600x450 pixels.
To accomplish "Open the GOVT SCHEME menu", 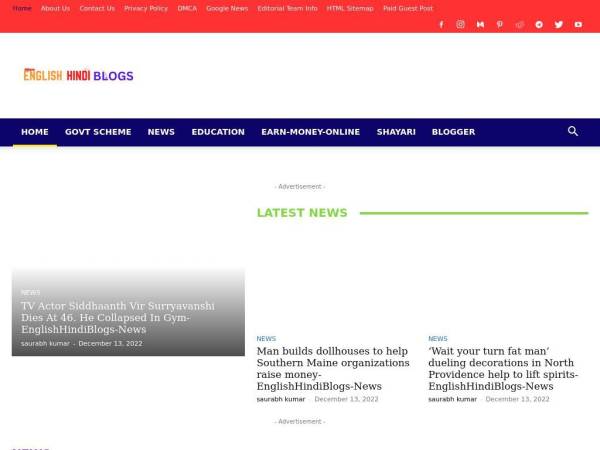I will point(98,132).
